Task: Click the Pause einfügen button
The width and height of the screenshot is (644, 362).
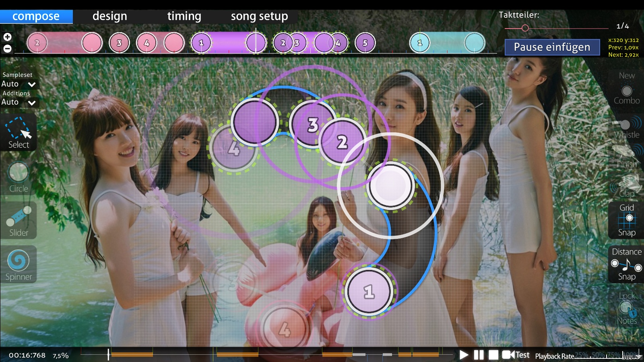Action: coord(552,47)
